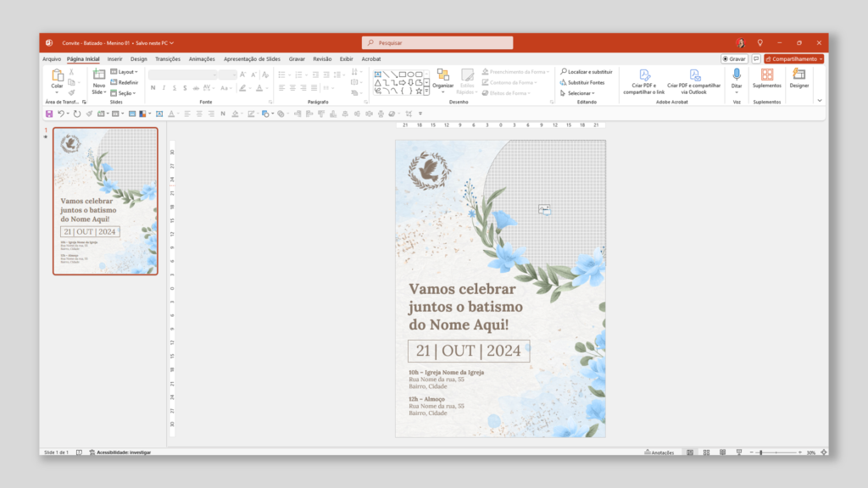
Task: Switch to the Design tab
Action: point(138,58)
